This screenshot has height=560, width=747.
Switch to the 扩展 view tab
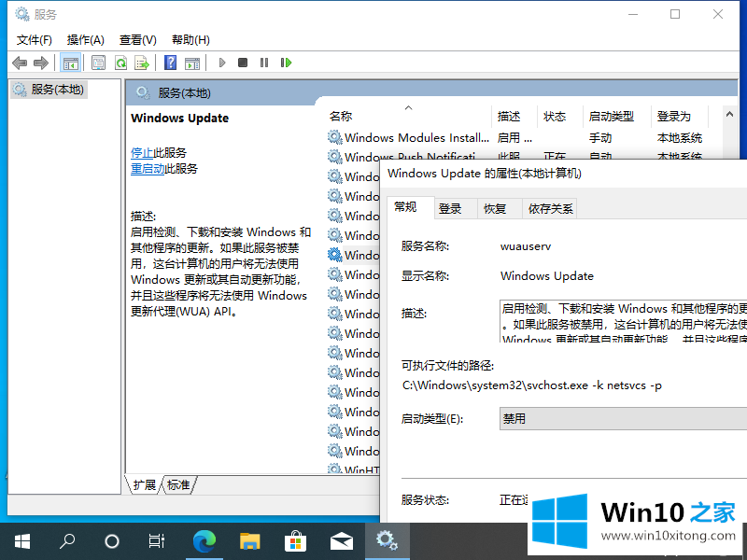(x=144, y=484)
